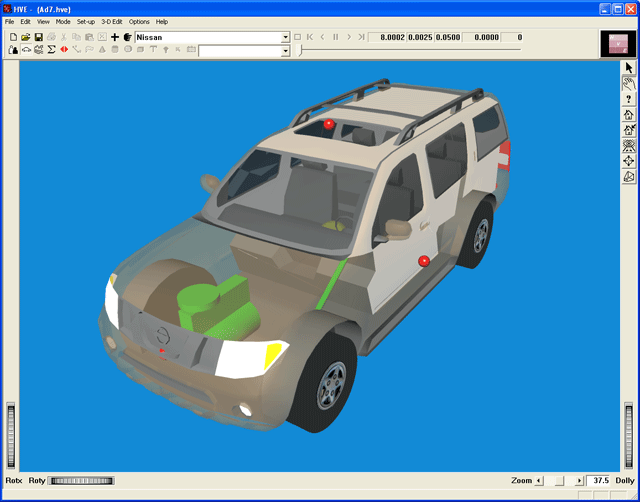Viewport: 640px width, 502px height.
Task: Click the greyed Print icon
Action: (51, 37)
